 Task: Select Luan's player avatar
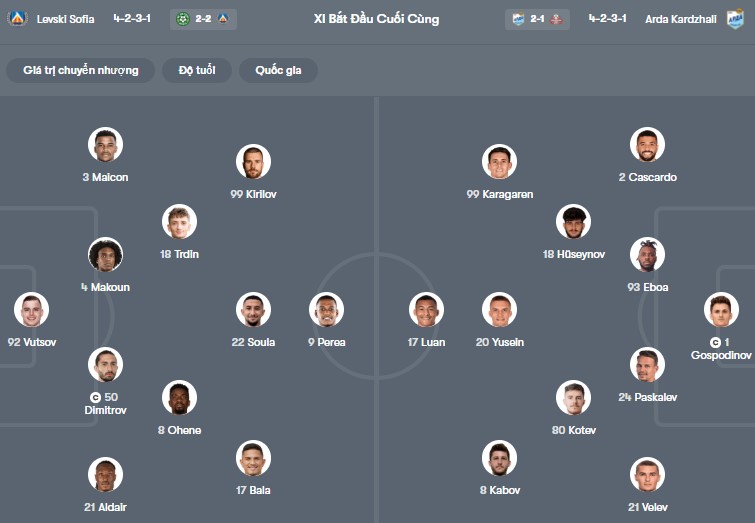tap(426, 310)
